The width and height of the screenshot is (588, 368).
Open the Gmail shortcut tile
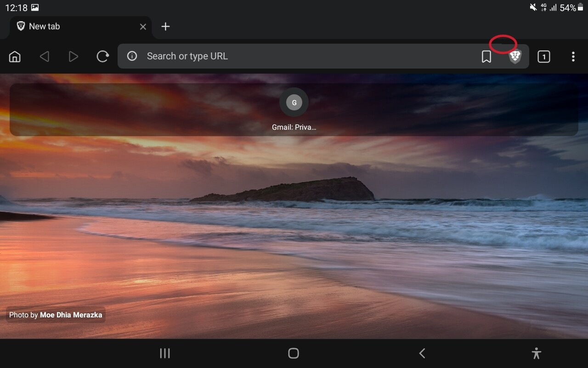coord(294,109)
